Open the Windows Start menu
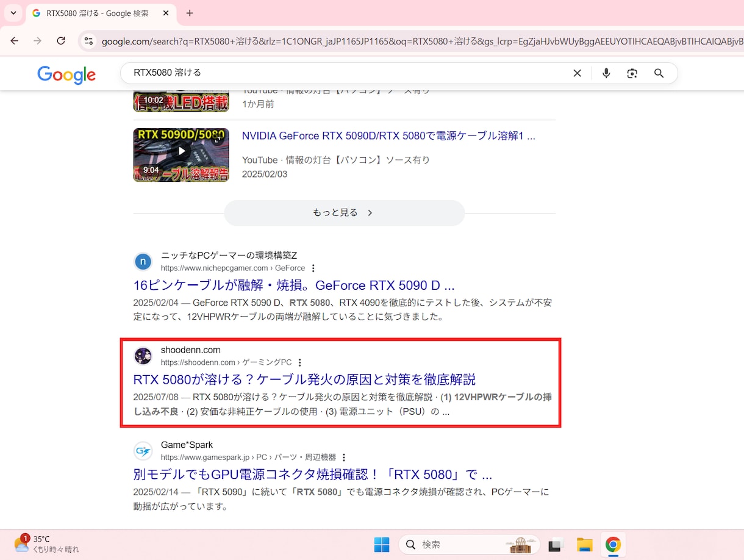744x560 pixels. tap(382, 545)
